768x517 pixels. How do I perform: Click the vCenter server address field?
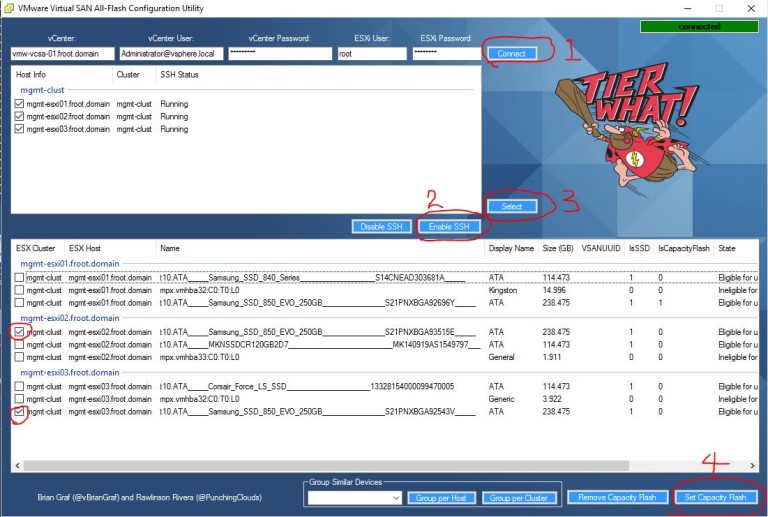pos(62,54)
